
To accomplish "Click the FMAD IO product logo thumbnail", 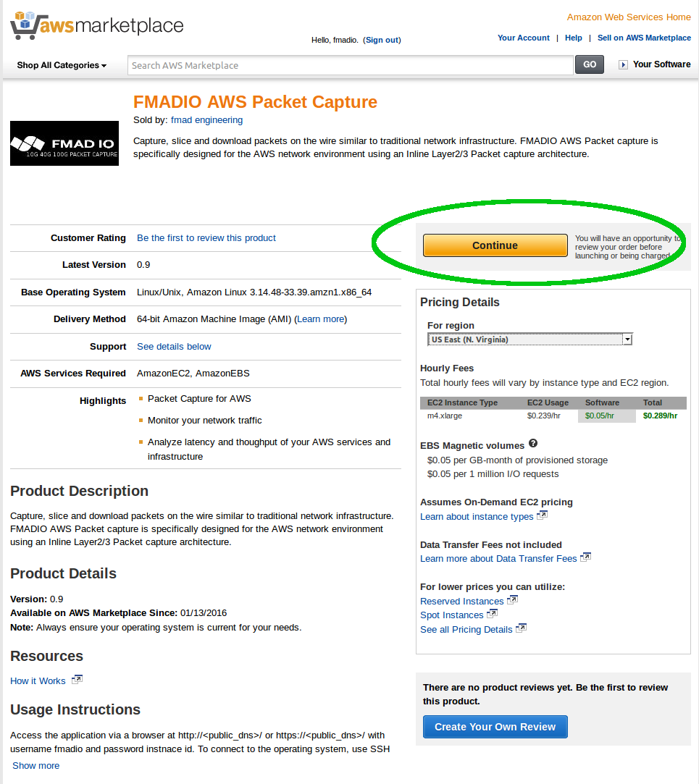I will coord(64,143).
